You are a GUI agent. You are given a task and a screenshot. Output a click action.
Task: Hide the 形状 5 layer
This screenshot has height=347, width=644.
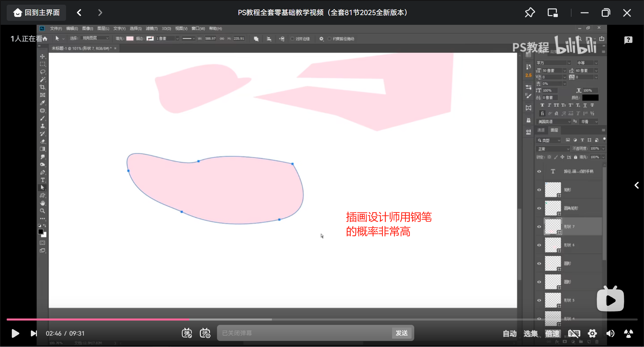(x=539, y=300)
